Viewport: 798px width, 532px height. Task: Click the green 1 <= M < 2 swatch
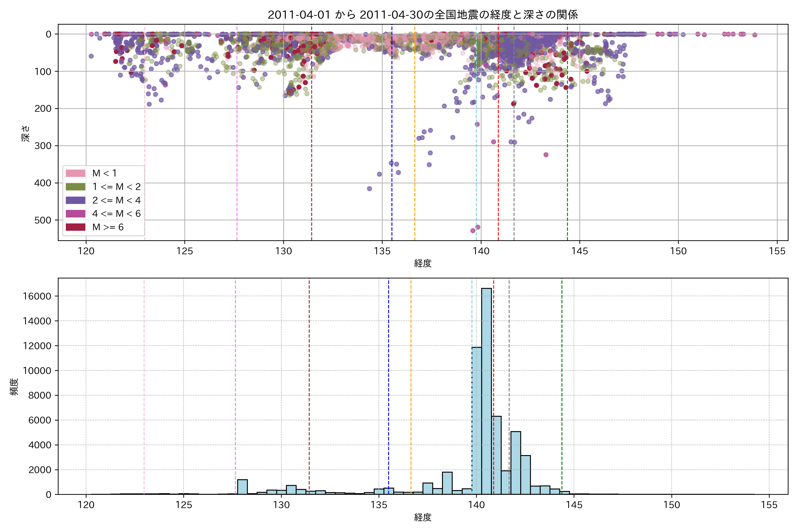(x=75, y=187)
